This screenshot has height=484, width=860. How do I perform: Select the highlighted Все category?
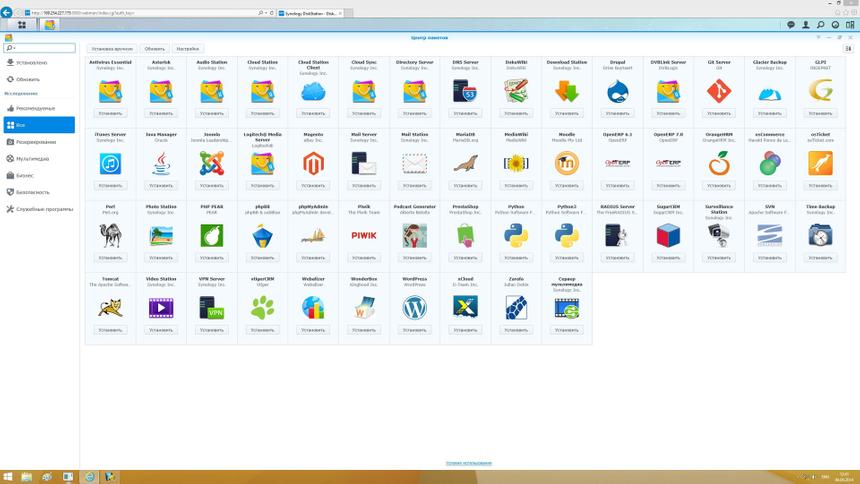39,125
